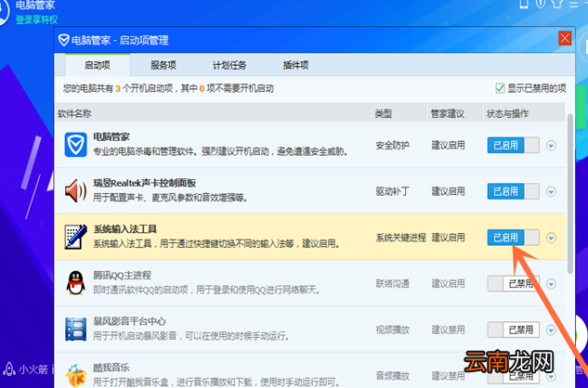This screenshot has width=588, height=388.
Task: Click 状态与操作 column header
Action: coord(507,113)
